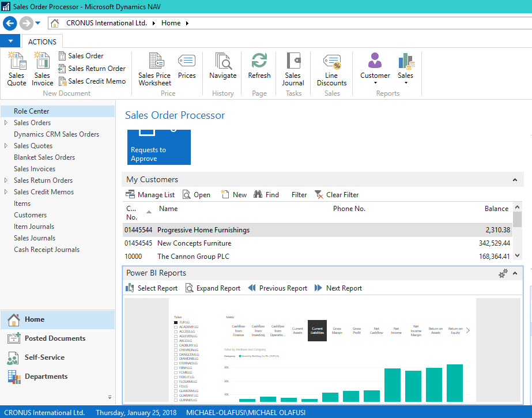Image resolution: width=532 pixels, height=418 pixels.
Task: Find in My Customers list
Action: pos(266,194)
